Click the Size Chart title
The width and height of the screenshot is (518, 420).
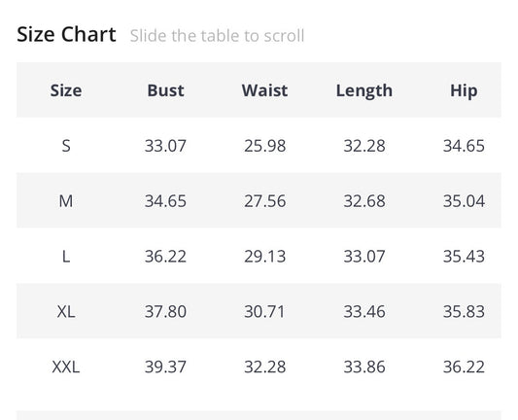pyautogui.click(x=66, y=34)
